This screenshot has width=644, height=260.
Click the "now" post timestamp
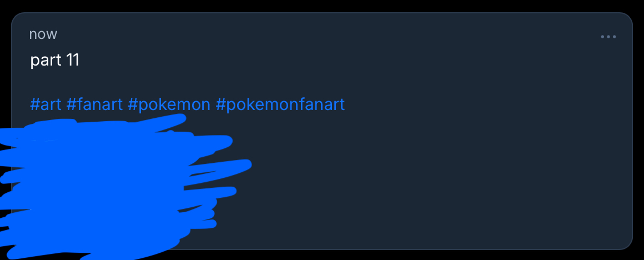[43, 34]
